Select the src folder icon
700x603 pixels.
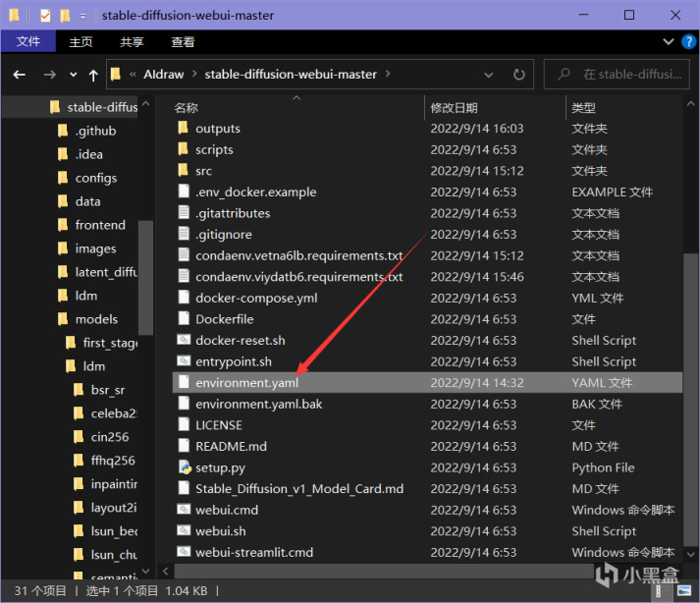pos(183,170)
